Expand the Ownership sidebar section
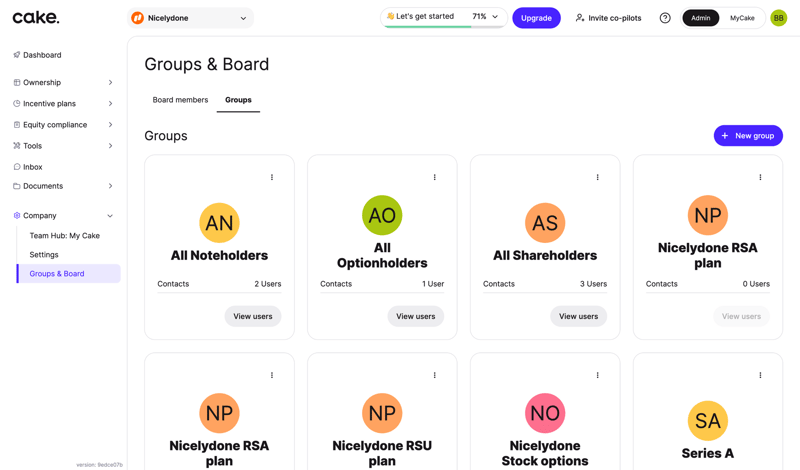This screenshot has height=470, width=800. 110,83
